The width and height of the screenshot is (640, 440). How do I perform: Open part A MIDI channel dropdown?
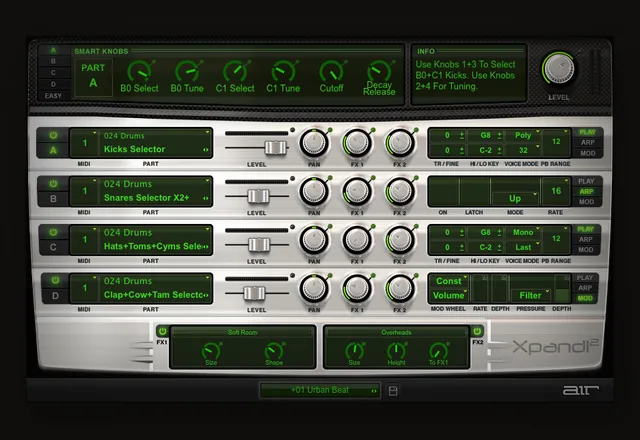[x=85, y=142]
